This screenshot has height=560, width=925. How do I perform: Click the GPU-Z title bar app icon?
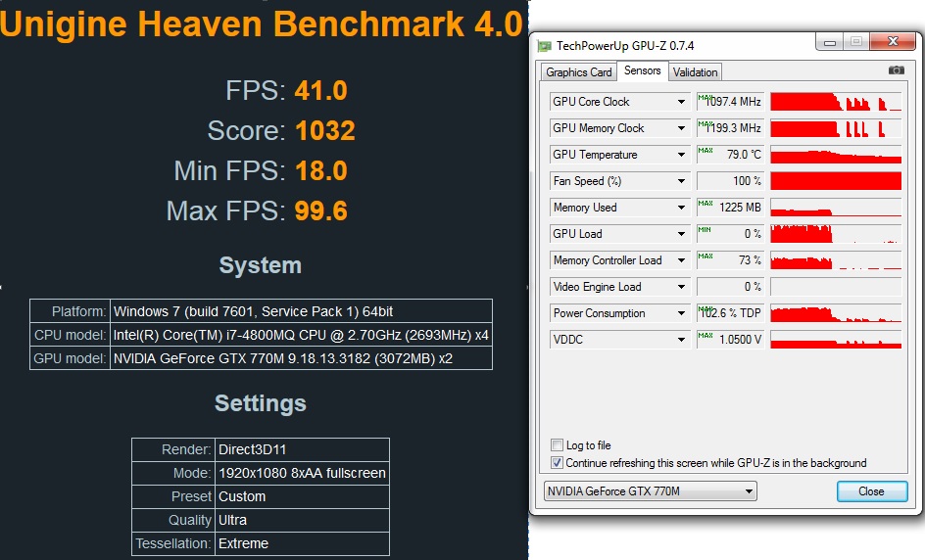click(x=544, y=46)
